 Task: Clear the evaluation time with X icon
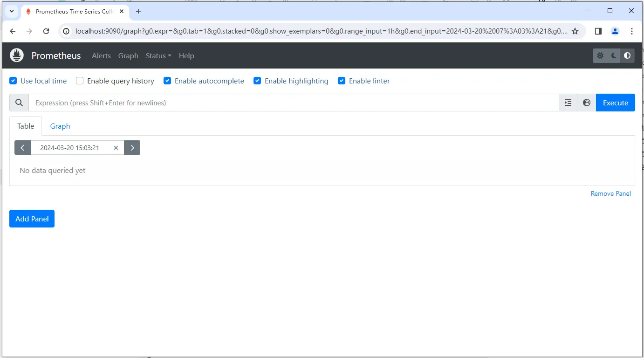[116, 148]
